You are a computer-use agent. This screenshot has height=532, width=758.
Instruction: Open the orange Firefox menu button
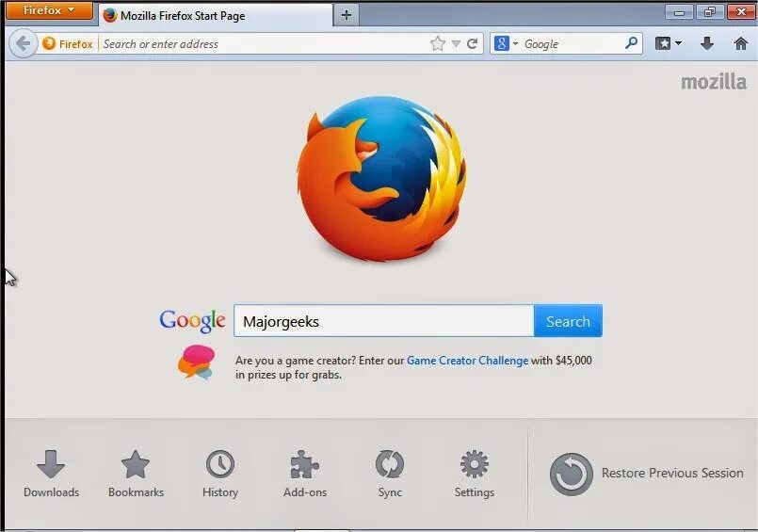(x=49, y=10)
